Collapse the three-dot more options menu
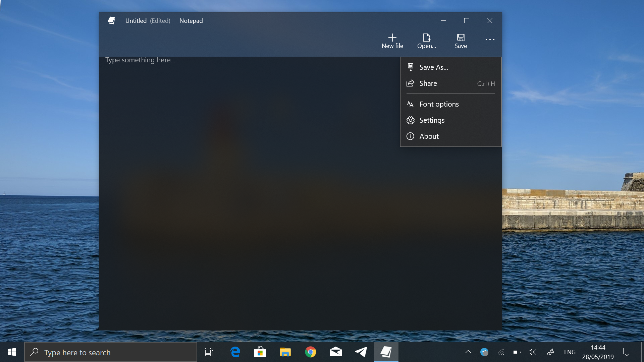This screenshot has width=644, height=362. click(490, 40)
